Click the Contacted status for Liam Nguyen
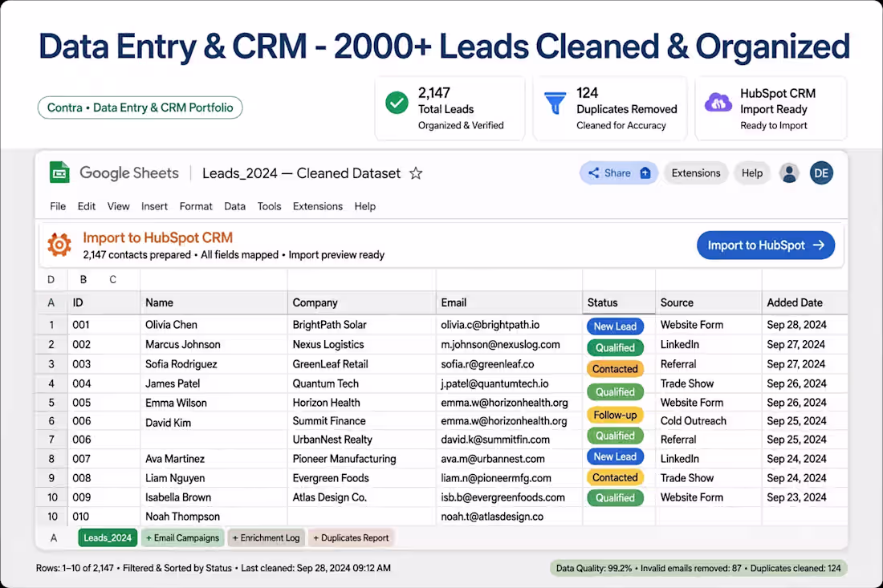This screenshot has width=883, height=588. 615,478
